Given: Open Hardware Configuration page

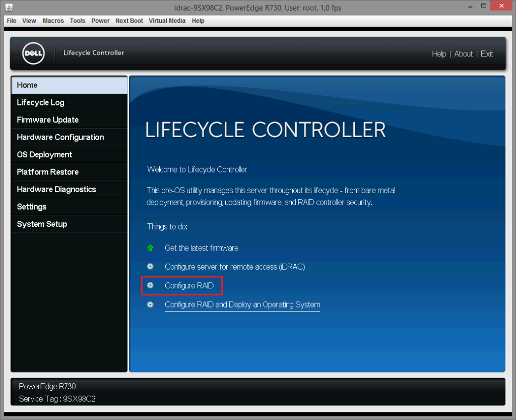Looking at the screenshot, I should coord(60,137).
